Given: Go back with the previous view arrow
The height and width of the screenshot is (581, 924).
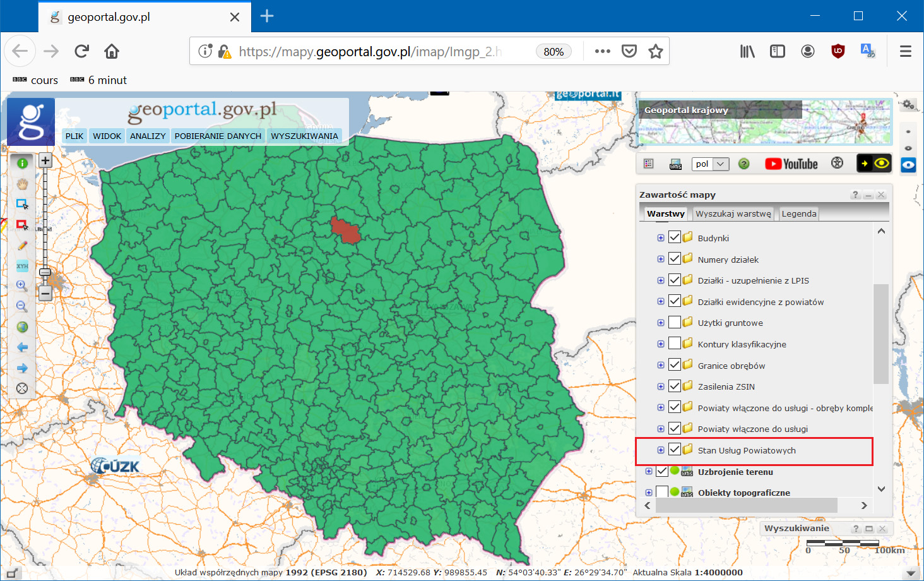Looking at the screenshot, I should pyautogui.click(x=21, y=347).
